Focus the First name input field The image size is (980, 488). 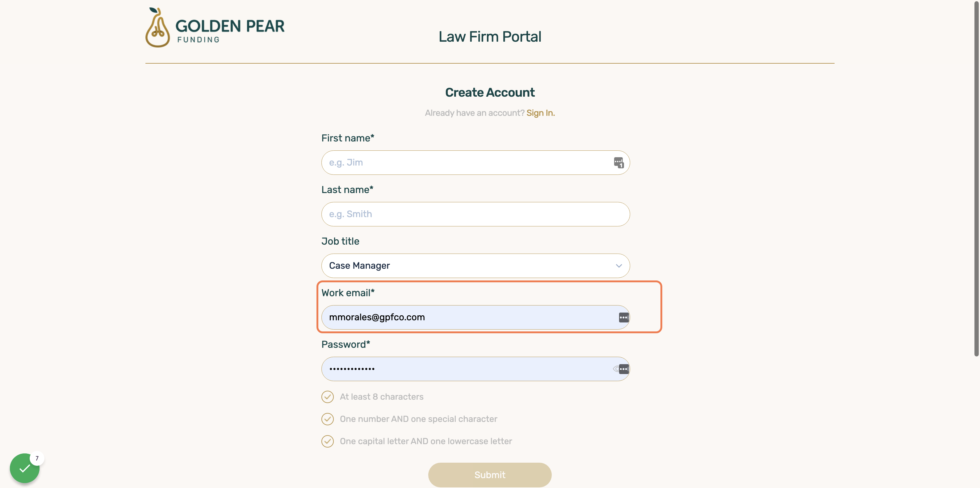(x=475, y=162)
